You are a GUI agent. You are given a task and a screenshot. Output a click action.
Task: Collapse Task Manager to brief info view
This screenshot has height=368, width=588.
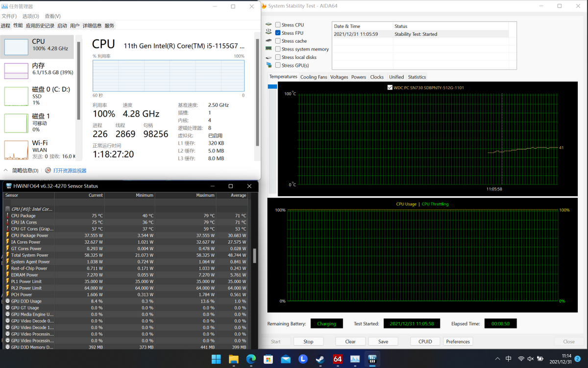pos(21,170)
